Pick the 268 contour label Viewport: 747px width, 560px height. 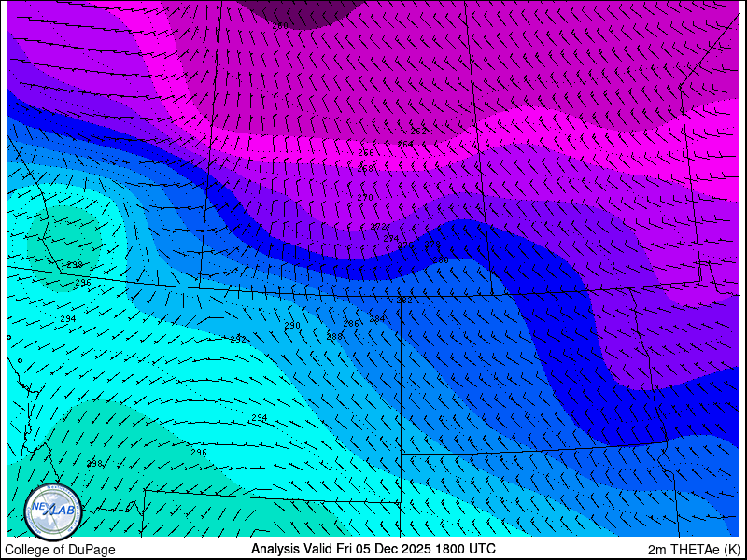[x=365, y=169]
